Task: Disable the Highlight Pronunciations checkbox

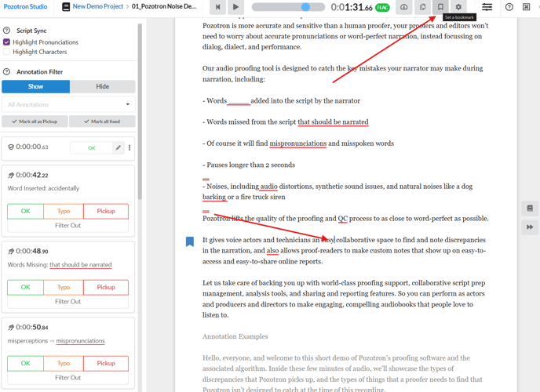Action: coord(6,42)
